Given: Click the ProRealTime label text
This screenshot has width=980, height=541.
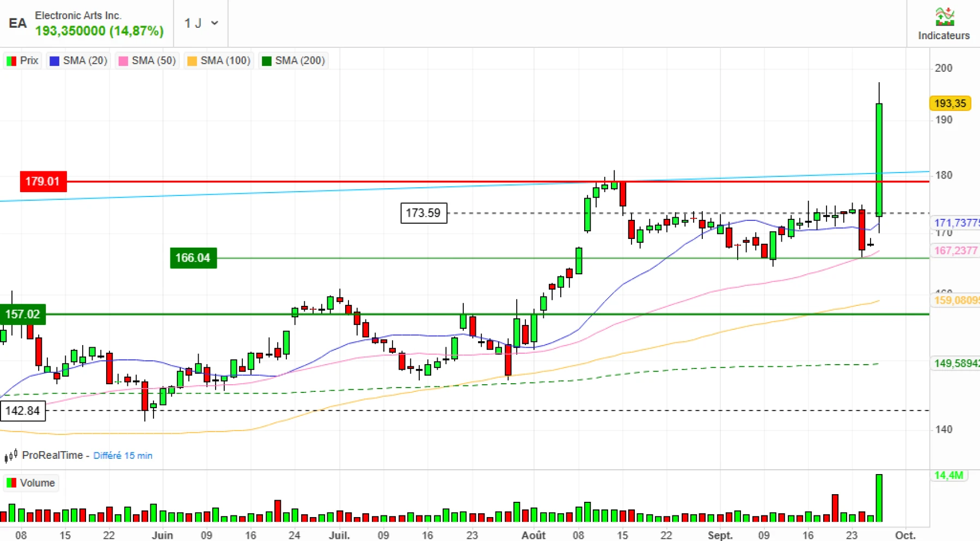Looking at the screenshot, I should (52, 455).
